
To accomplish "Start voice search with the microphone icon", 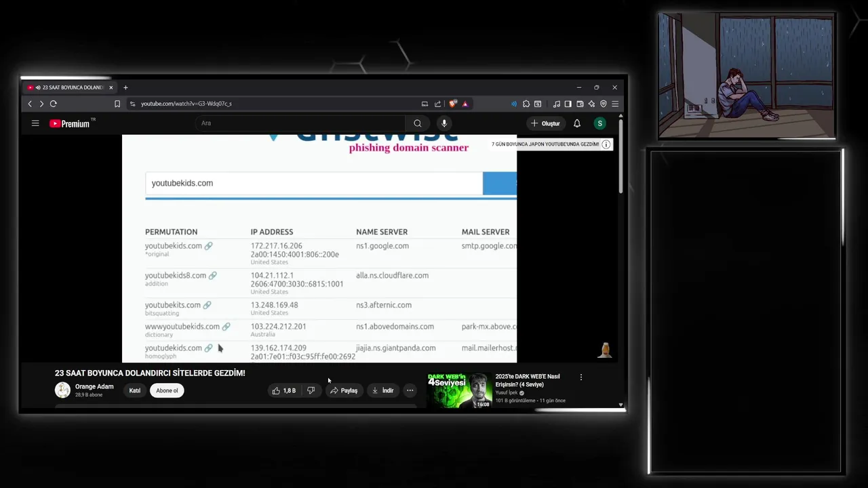I will 444,123.
